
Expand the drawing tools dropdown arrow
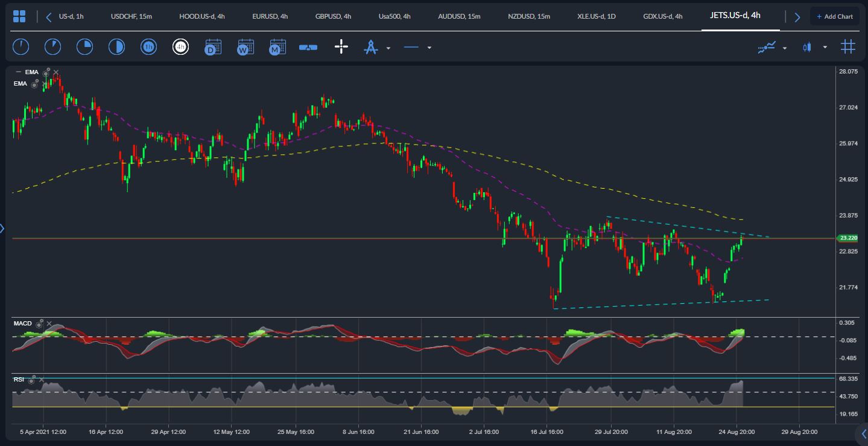388,48
